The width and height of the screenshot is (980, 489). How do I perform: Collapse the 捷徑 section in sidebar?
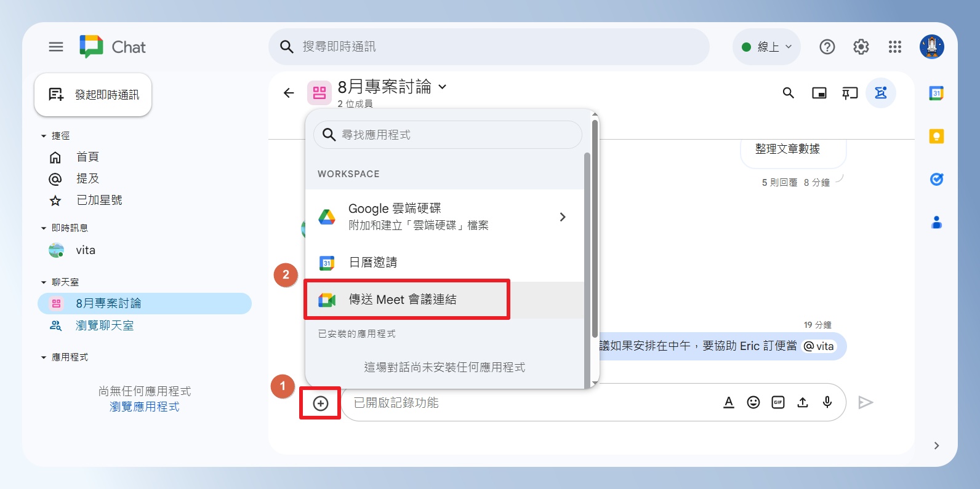pyautogui.click(x=44, y=136)
